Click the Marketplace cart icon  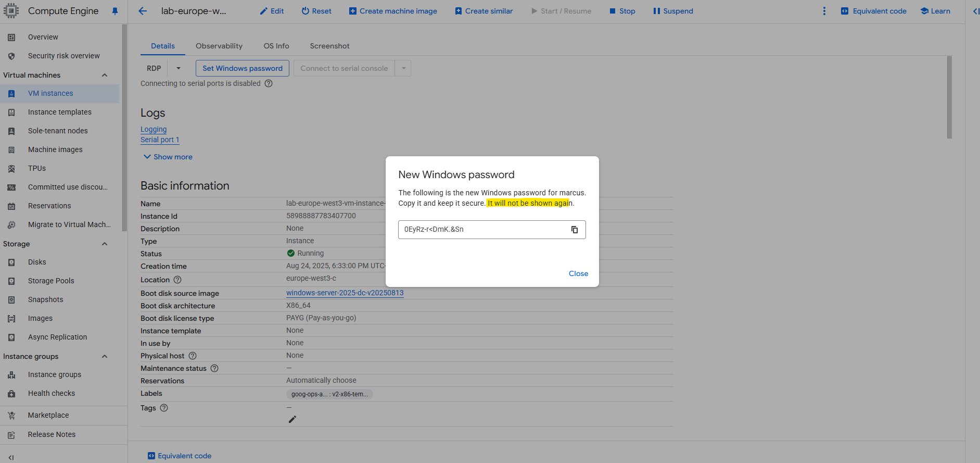pyautogui.click(x=11, y=416)
